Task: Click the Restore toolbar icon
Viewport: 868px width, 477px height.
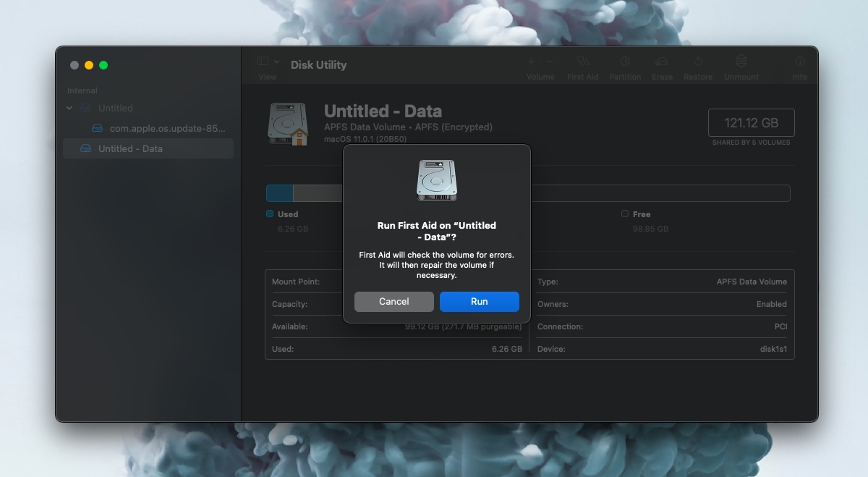Action: pos(698,62)
